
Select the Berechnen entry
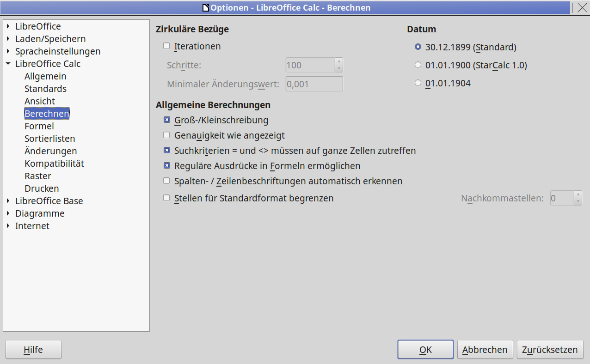[x=47, y=114]
